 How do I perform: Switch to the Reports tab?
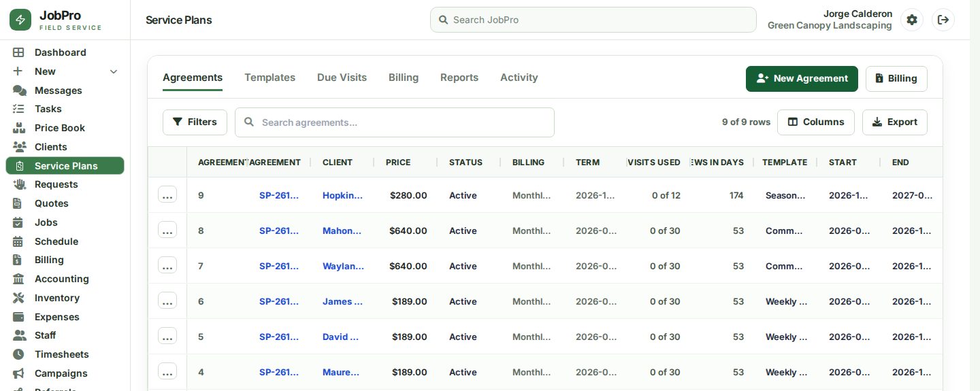[459, 78]
